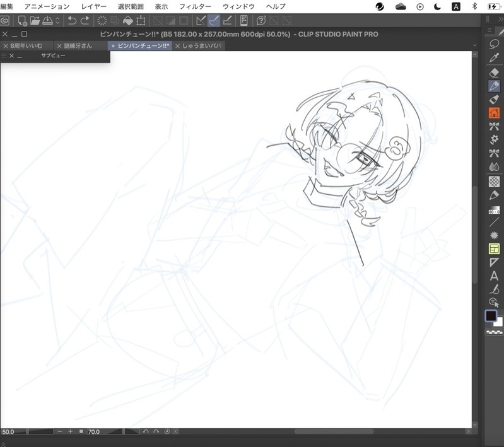504x447 pixels.
Task: Expand the tool palette double chevron
Action: point(500,19)
